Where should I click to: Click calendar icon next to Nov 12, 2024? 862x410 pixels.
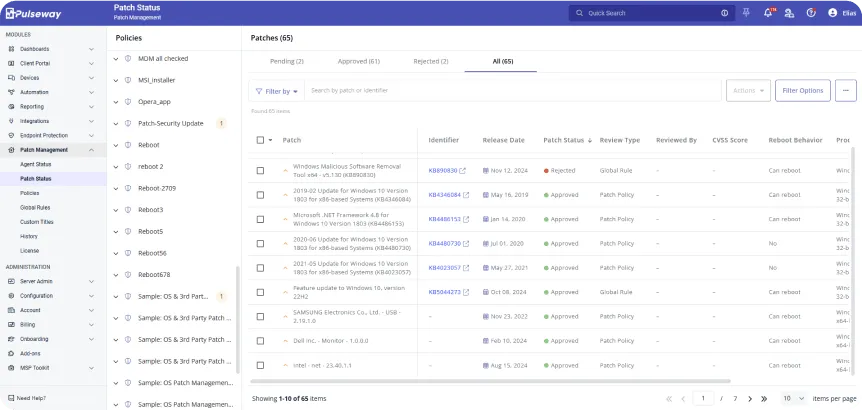pos(486,171)
